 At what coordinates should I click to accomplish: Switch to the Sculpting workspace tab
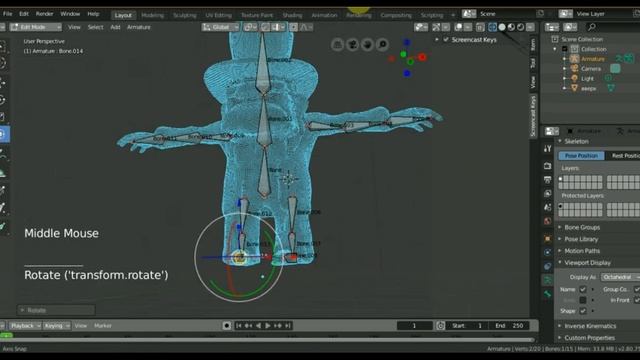(184, 15)
